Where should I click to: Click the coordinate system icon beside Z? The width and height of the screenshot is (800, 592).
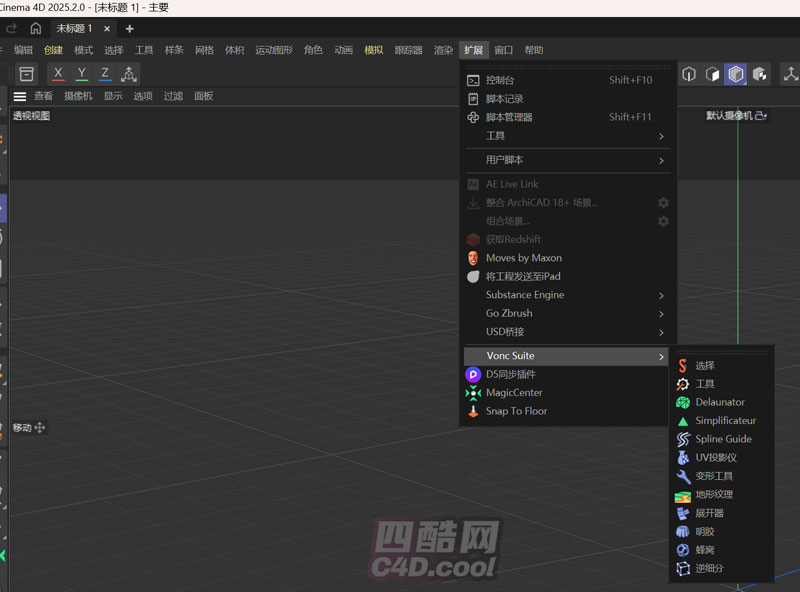click(x=129, y=74)
